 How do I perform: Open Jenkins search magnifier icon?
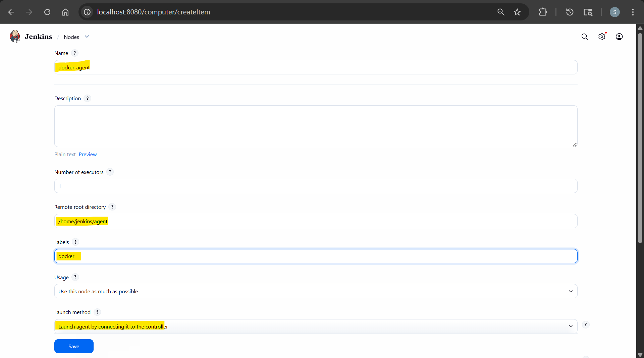(x=585, y=37)
